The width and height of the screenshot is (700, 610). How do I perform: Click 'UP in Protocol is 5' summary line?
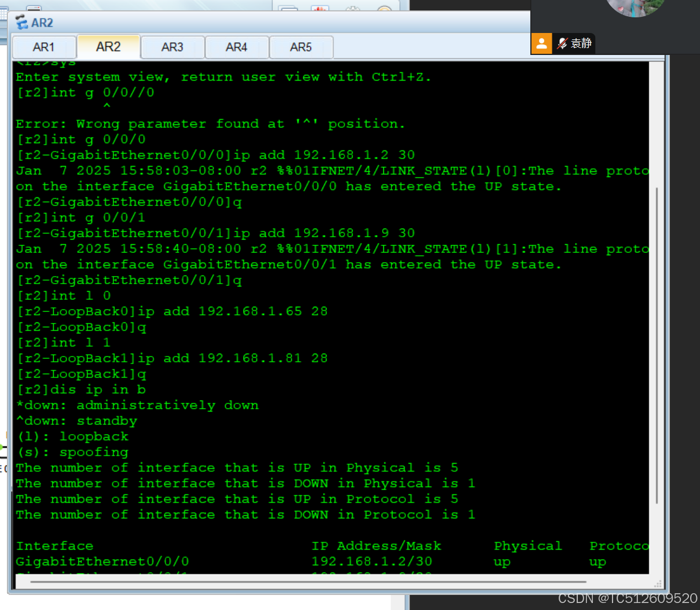[237, 499]
